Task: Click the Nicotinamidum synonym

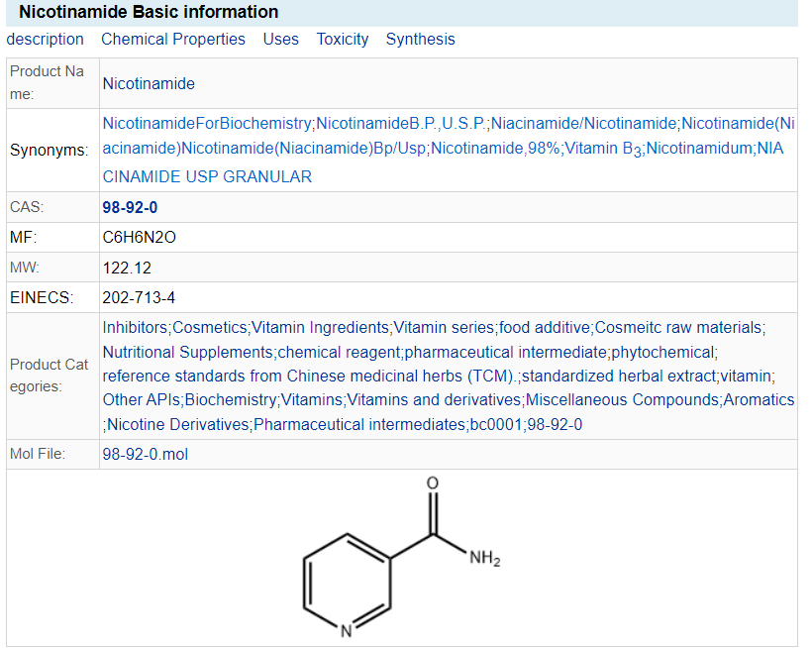Action: [x=699, y=149]
